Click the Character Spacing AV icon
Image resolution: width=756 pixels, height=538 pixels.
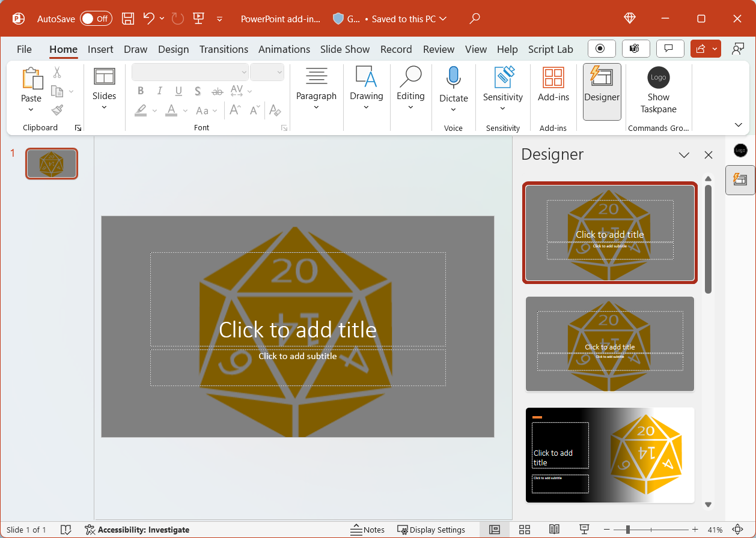(x=237, y=91)
